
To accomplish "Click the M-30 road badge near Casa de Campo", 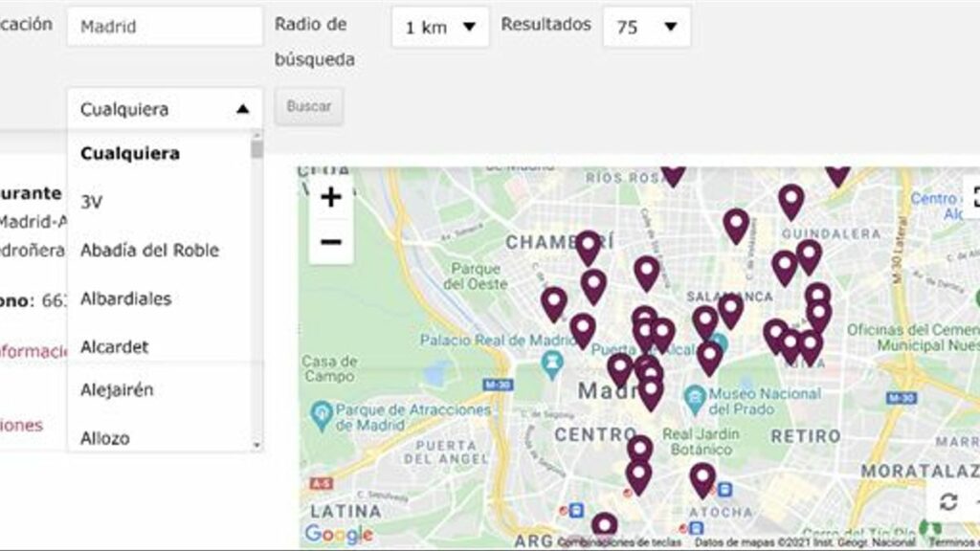I will (x=498, y=385).
